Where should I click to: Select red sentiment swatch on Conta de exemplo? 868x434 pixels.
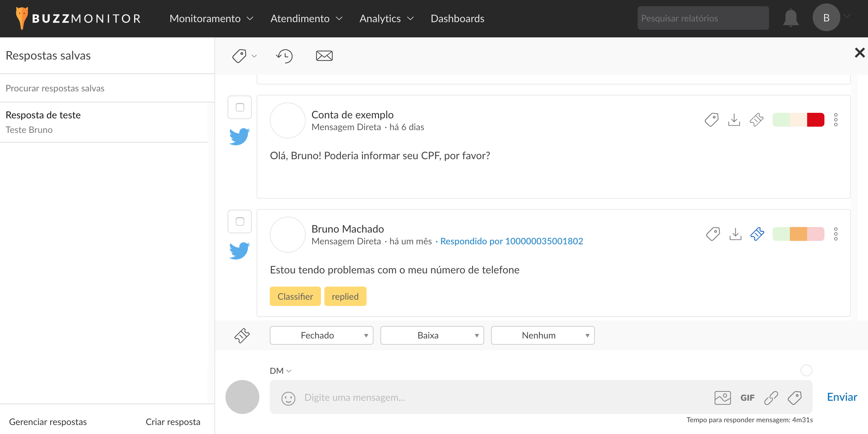(x=815, y=120)
